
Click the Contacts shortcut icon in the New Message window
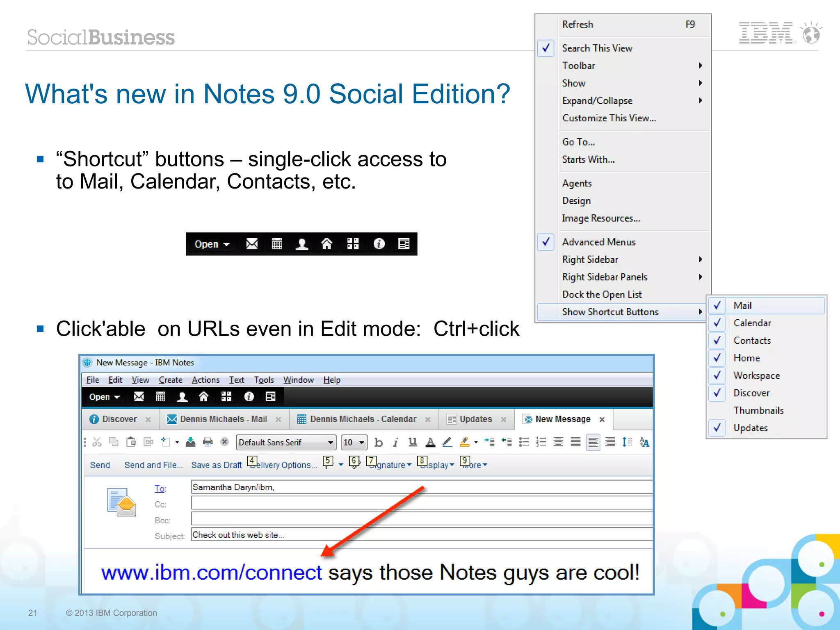pyautogui.click(x=182, y=397)
